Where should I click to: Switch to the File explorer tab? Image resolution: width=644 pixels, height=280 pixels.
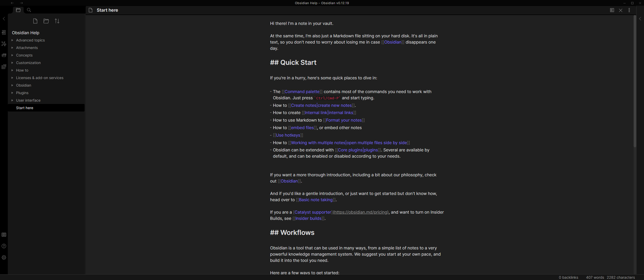click(x=18, y=10)
